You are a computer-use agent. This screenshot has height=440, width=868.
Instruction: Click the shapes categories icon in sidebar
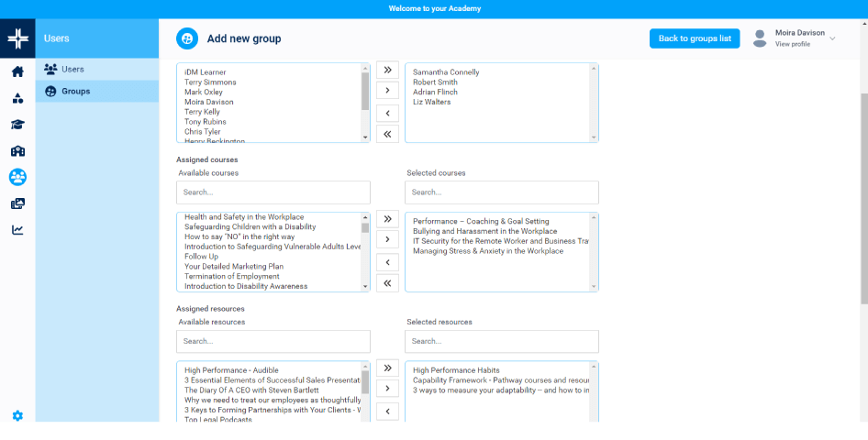pos(17,99)
